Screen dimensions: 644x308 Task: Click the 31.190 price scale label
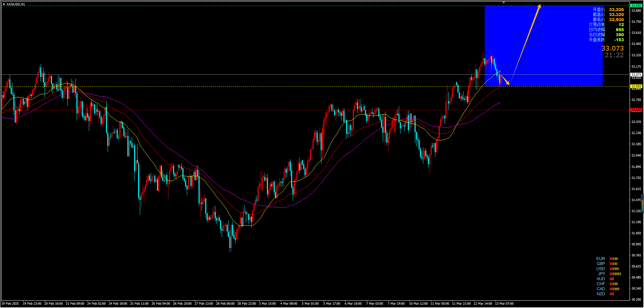(636, 222)
